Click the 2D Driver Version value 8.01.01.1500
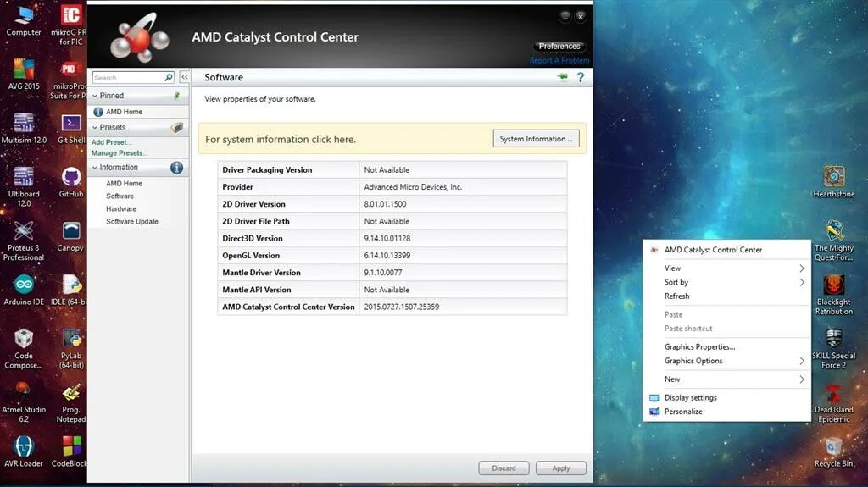Viewport: 868px width, 487px height. 386,204
